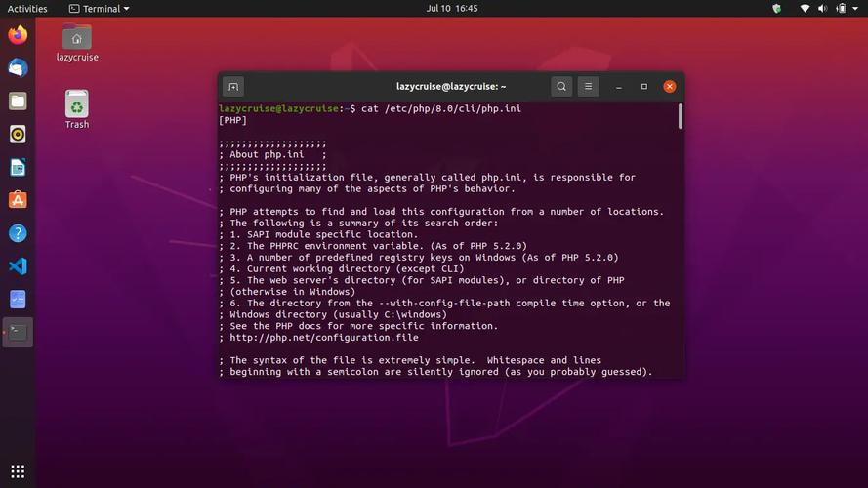Open the Files manager in dock
Screen dimensions: 868x488
tap(18, 102)
